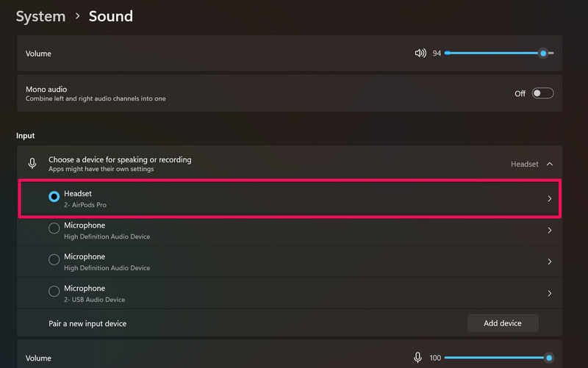Select the Headset AirPods Pro radio button

[54, 197]
